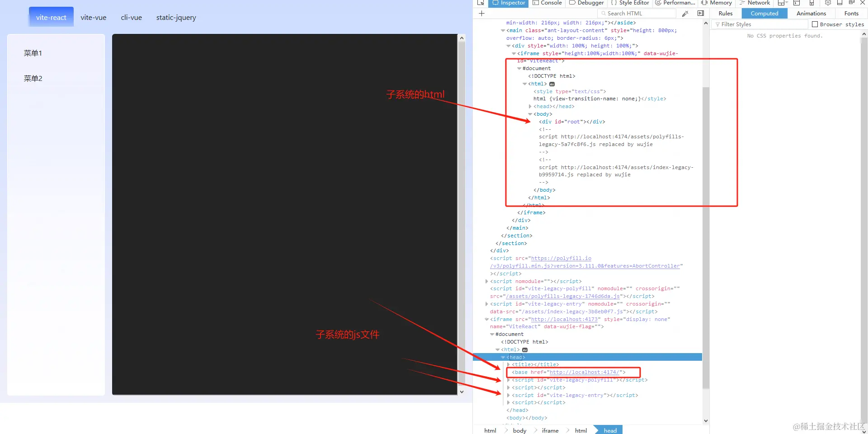Collapse the ViteReact iframe localhost:4173 node
This screenshot has height=434, width=868.
coord(486,320)
